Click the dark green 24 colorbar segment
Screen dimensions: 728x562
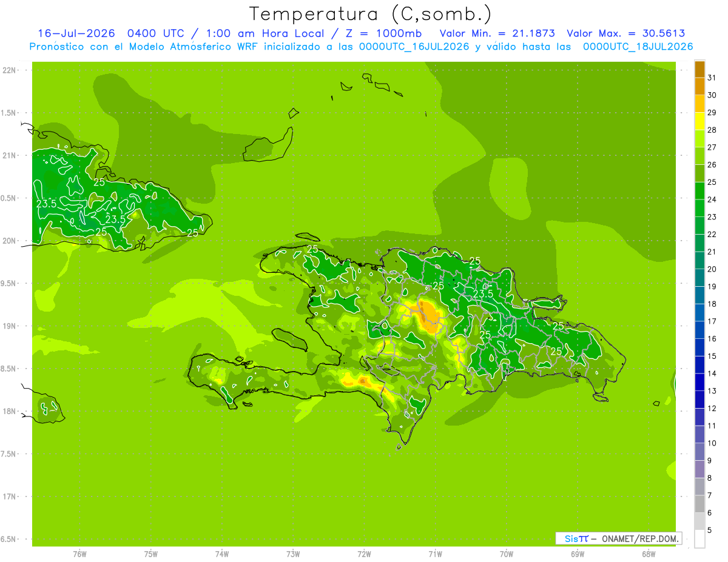click(699, 191)
